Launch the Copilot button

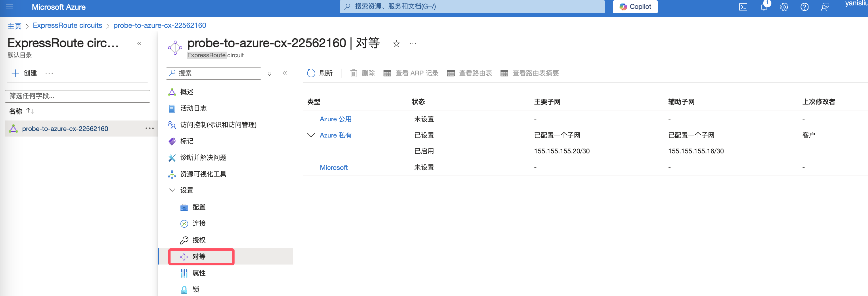point(635,7)
